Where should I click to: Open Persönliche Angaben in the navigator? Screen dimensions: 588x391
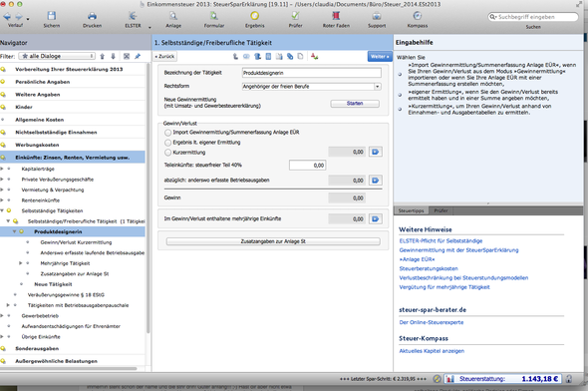coord(43,82)
